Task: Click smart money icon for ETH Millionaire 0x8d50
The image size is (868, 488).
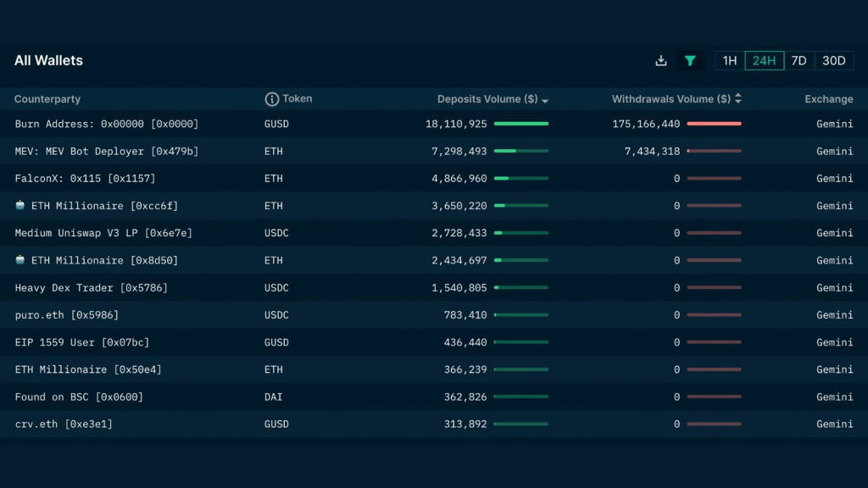Action: pos(20,259)
